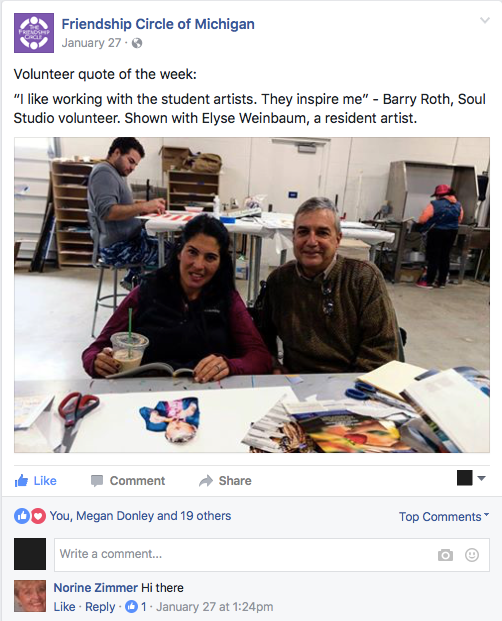
Task: Focus the Write a comment field
Action: point(272,554)
